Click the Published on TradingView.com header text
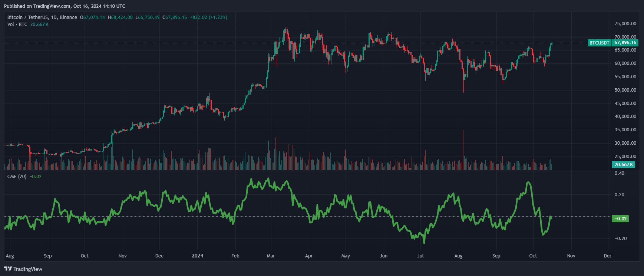The image size is (644, 276). pos(65,6)
